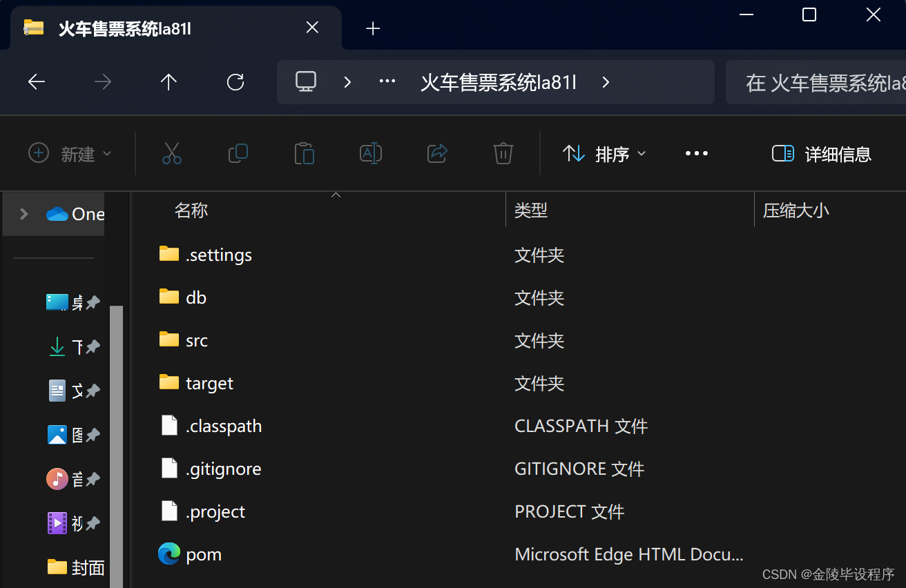Open the 排序 sort dropdown
Image resolution: width=906 pixels, height=588 pixels.
(604, 153)
